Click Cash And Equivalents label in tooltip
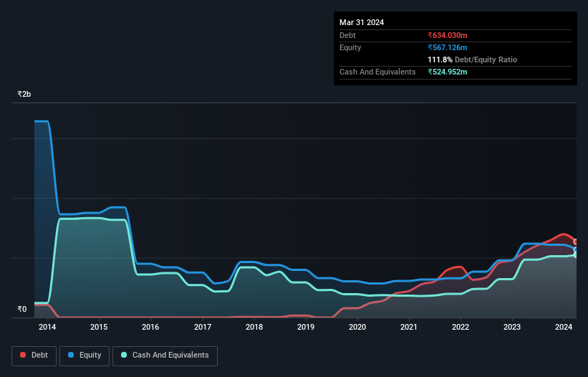The width and height of the screenshot is (588, 377). (377, 72)
